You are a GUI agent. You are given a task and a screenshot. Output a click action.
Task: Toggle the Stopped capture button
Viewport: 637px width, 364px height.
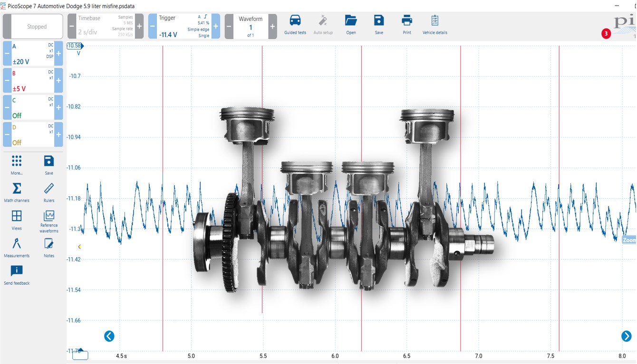(33, 26)
